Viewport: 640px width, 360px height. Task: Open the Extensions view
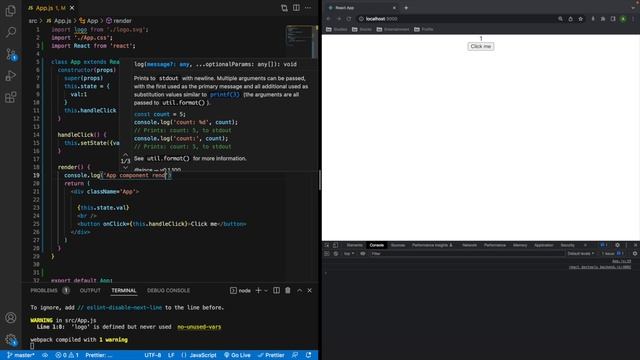(x=11, y=97)
